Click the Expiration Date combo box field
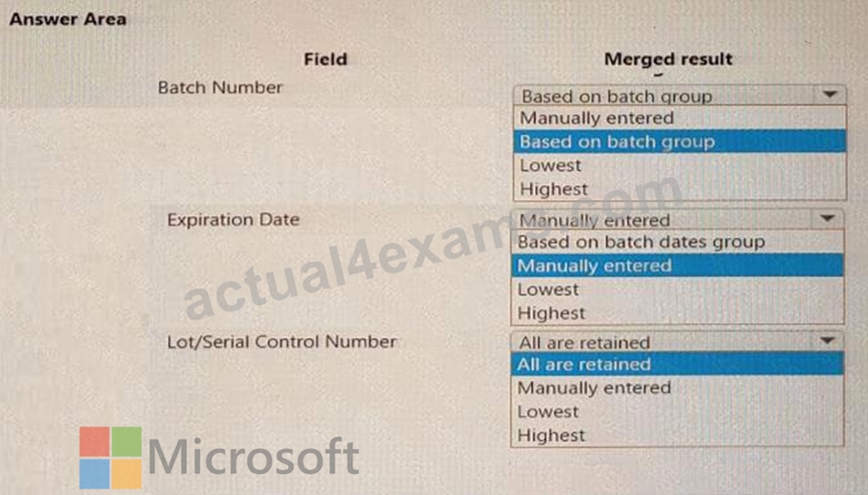 click(677, 219)
